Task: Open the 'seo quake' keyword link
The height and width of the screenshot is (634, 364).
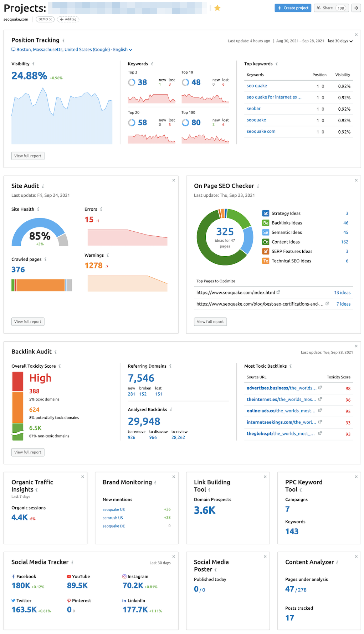Action: click(x=257, y=86)
